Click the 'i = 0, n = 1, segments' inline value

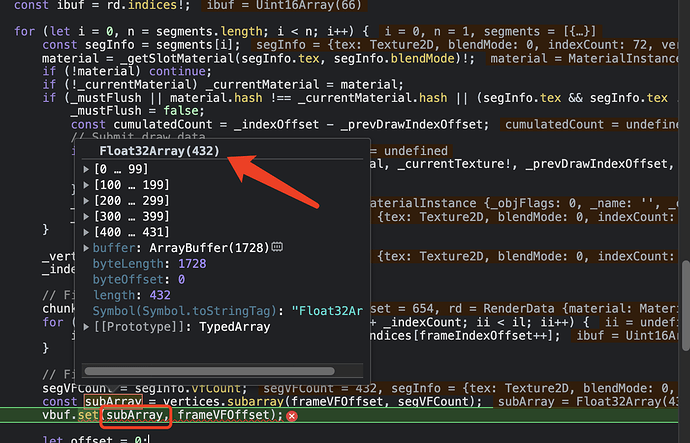point(490,32)
